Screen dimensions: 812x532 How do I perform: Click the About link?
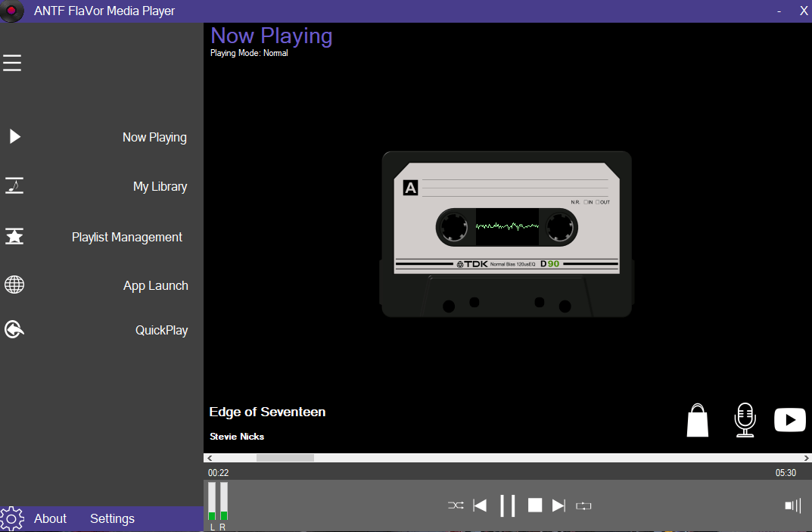pyautogui.click(x=50, y=518)
